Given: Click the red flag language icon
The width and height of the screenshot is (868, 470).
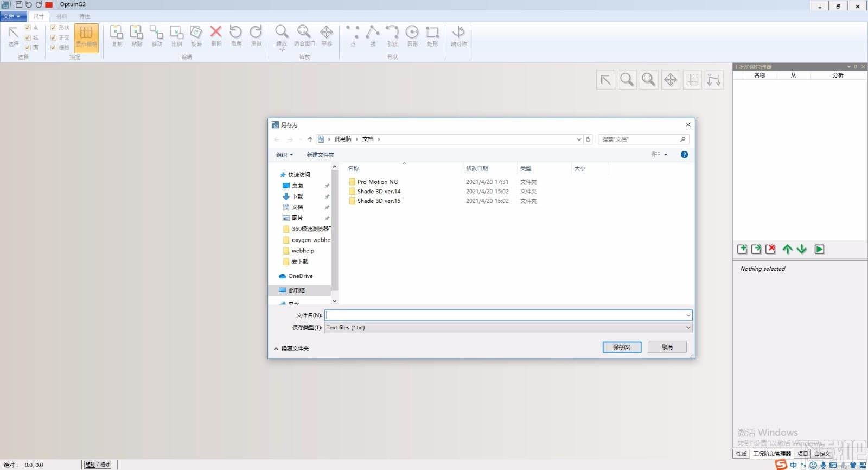Looking at the screenshot, I should (x=49, y=4).
